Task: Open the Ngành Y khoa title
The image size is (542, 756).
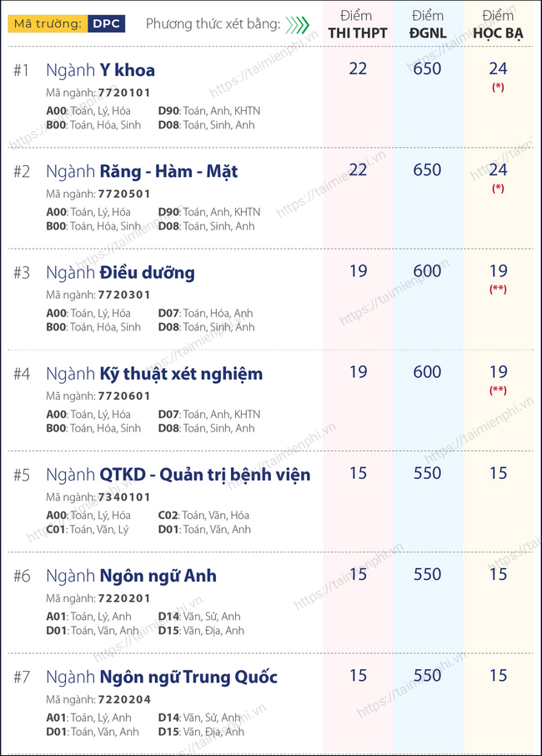Action: click(x=100, y=70)
